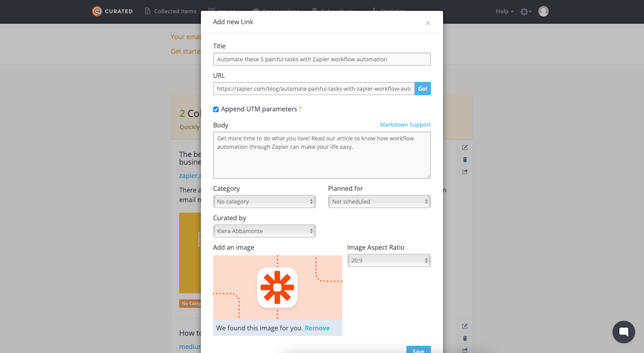Image resolution: width=644 pixels, height=353 pixels.
Task: Click the user avatar icon
Action: pos(543,11)
